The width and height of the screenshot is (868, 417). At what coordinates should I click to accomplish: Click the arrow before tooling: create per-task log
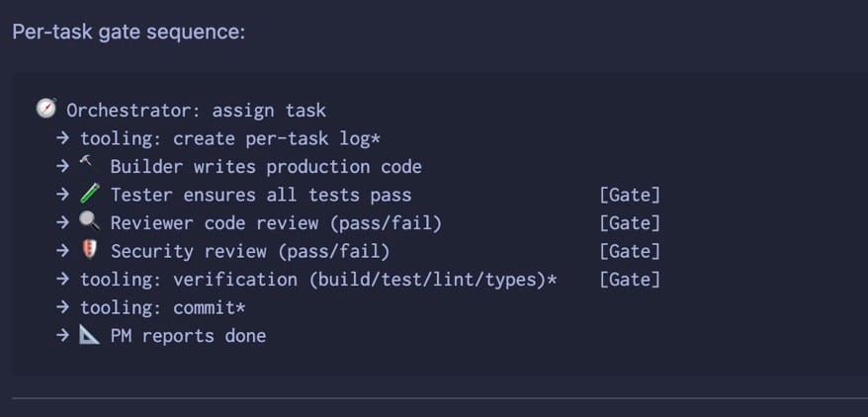click(x=62, y=138)
